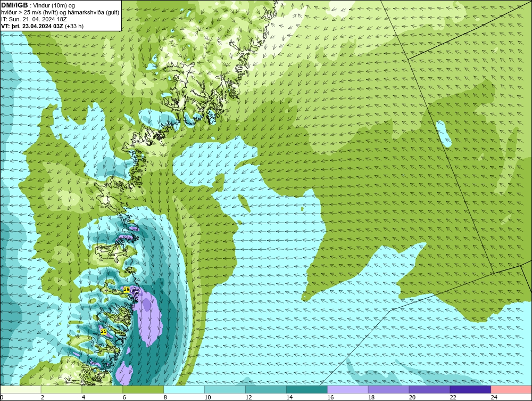
Task: Select the 12–14 m/s teal legend swatch
Action: point(266,389)
